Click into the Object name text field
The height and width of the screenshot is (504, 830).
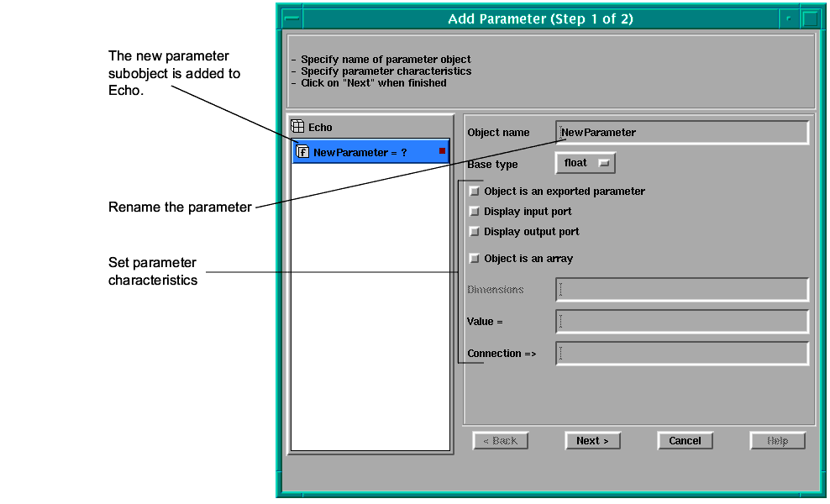681,133
